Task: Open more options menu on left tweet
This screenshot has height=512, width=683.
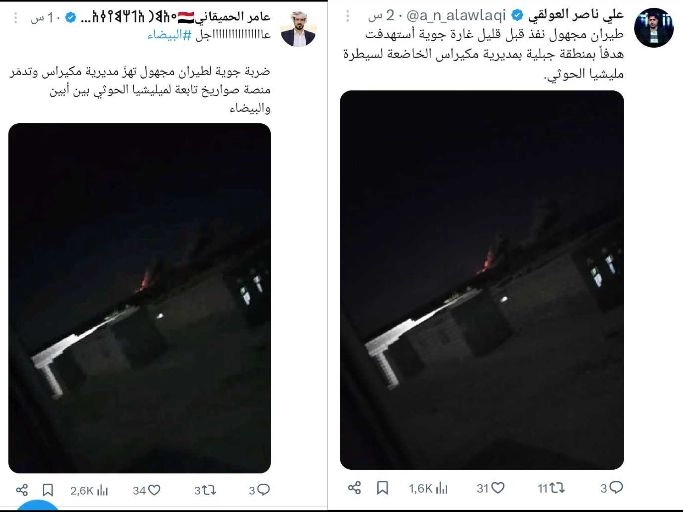Action: click(x=16, y=17)
